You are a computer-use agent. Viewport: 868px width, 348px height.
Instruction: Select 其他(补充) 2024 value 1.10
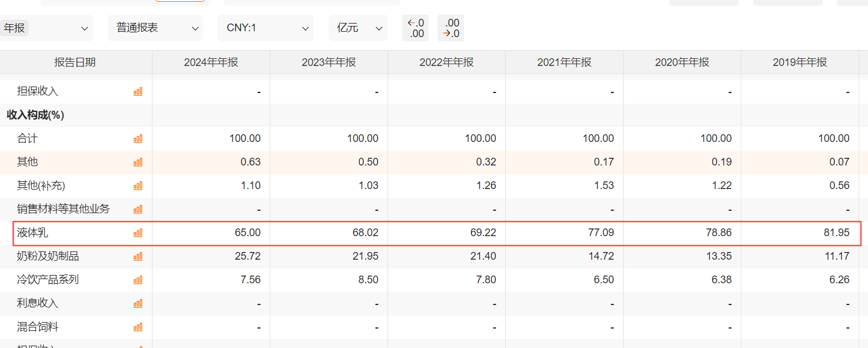pos(250,185)
